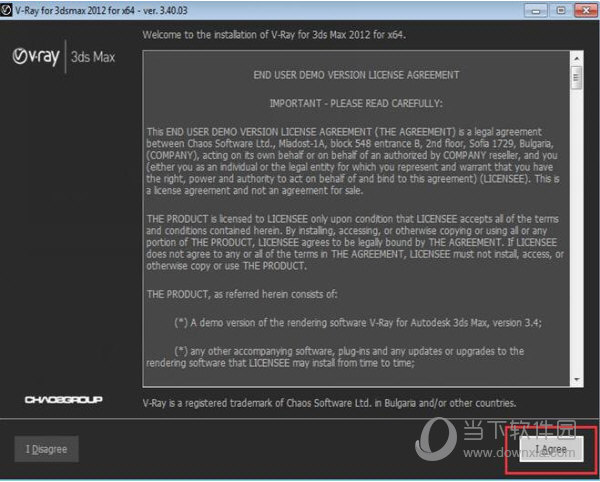Click the I Disagree button

point(47,449)
